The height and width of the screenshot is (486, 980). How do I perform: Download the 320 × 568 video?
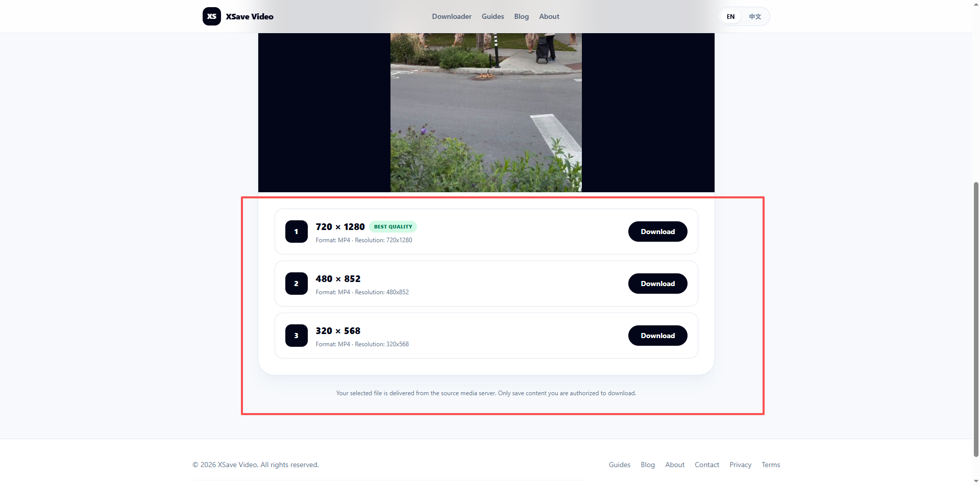657,336
